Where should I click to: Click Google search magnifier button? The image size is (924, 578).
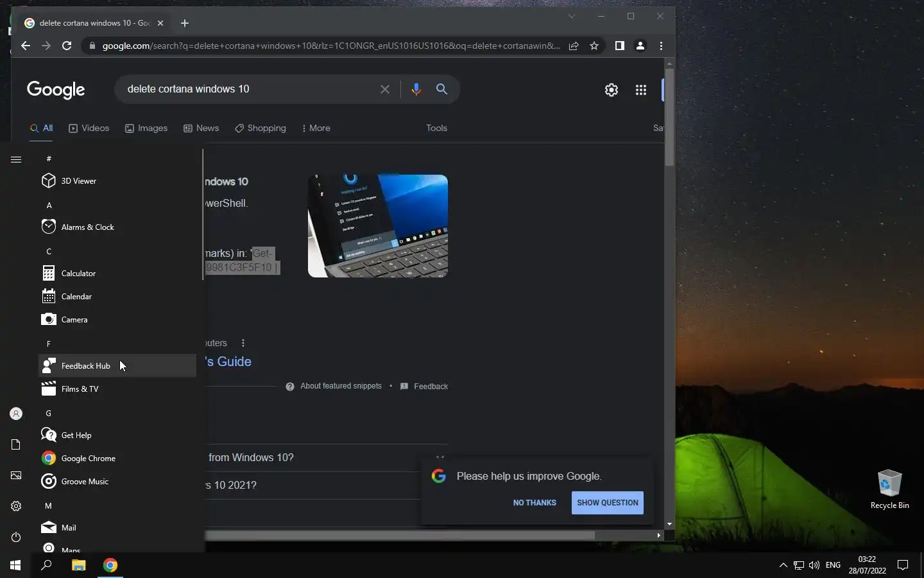pyautogui.click(x=441, y=89)
